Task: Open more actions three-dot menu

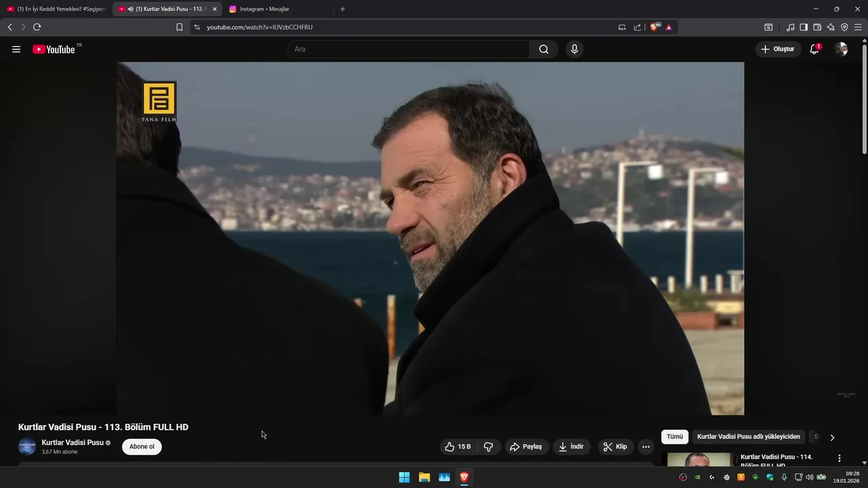Action: point(646,447)
